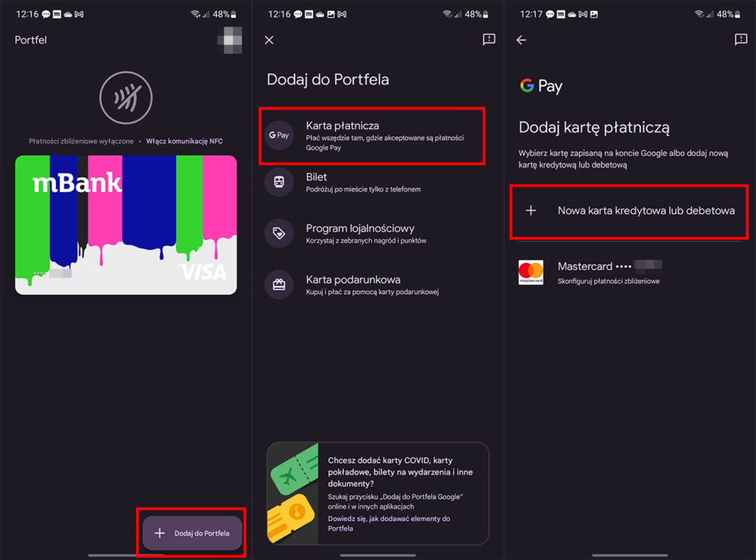The image size is (756, 560).
Task: Tap the battery 48% indicator on Portfel screen
Action: (225, 14)
